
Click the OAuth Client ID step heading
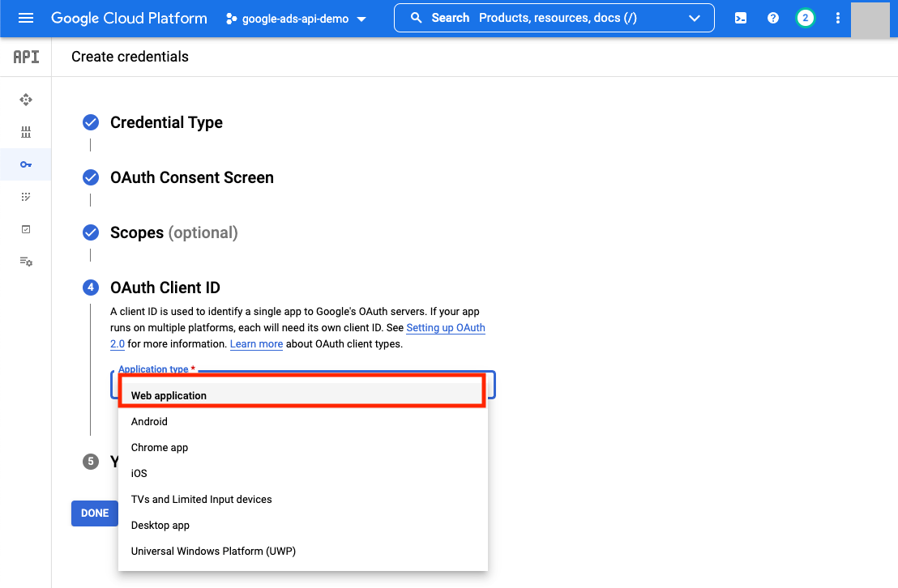pos(165,288)
